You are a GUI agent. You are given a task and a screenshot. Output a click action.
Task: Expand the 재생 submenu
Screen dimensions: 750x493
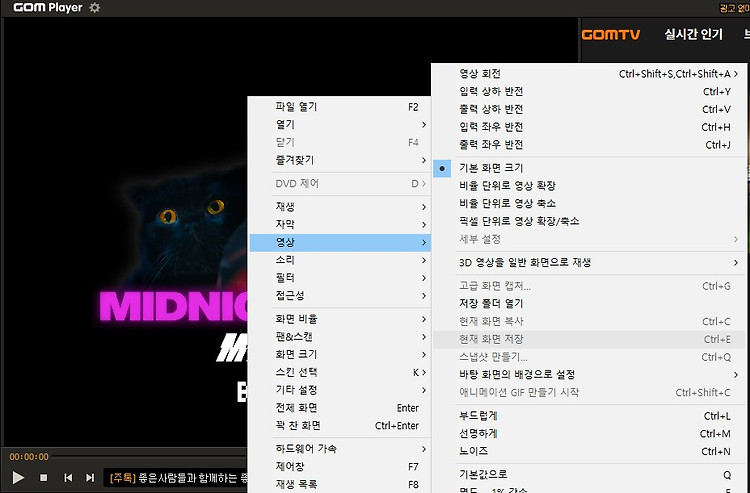click(x=340, y=207)
